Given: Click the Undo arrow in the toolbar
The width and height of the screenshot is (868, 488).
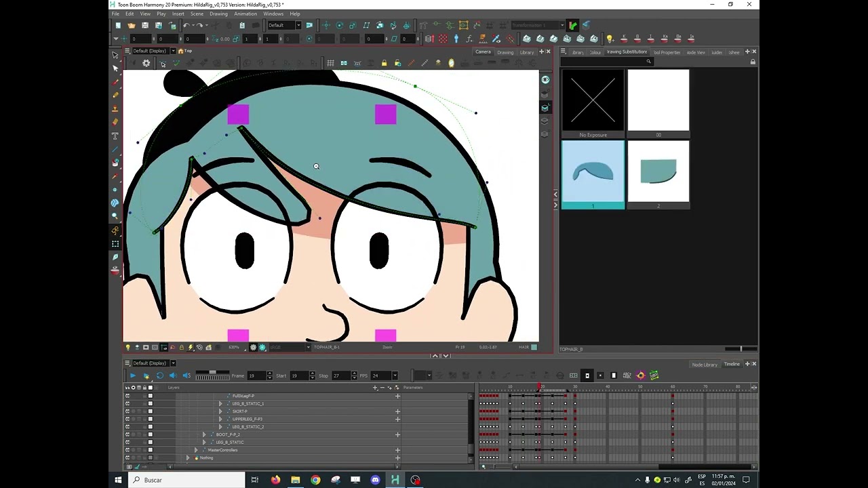Looking at the screenshot, I should tap(186, 25).
